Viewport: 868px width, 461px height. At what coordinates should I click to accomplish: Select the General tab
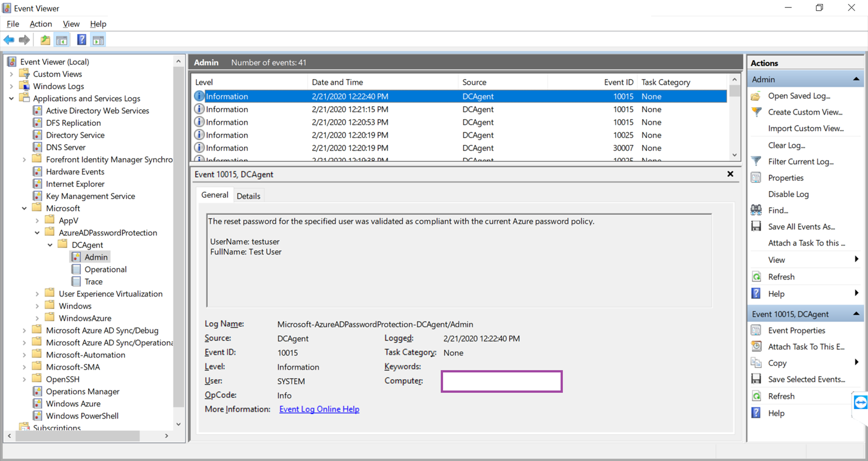pyautogui.click(x=215, y=195)
